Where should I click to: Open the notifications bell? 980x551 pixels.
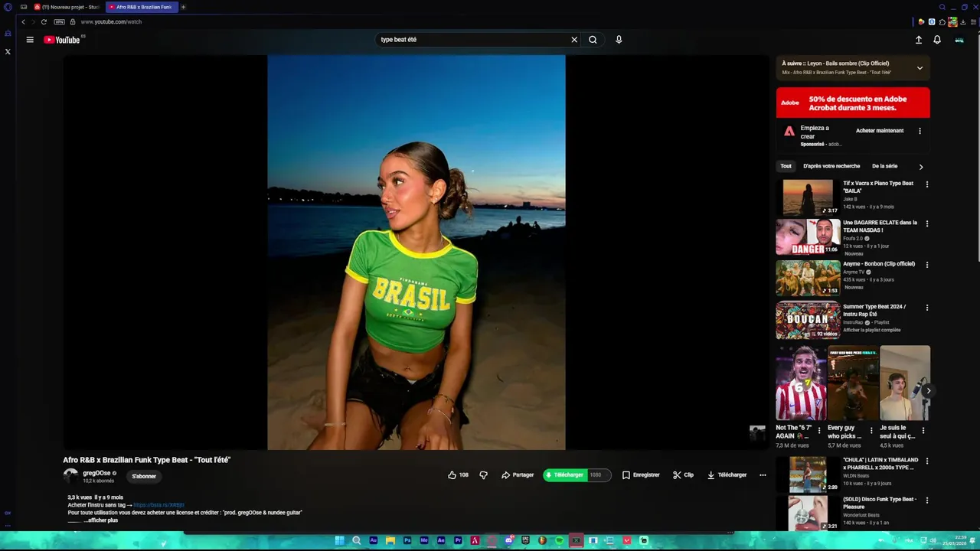pyautogui.click(x=937, y=40)
